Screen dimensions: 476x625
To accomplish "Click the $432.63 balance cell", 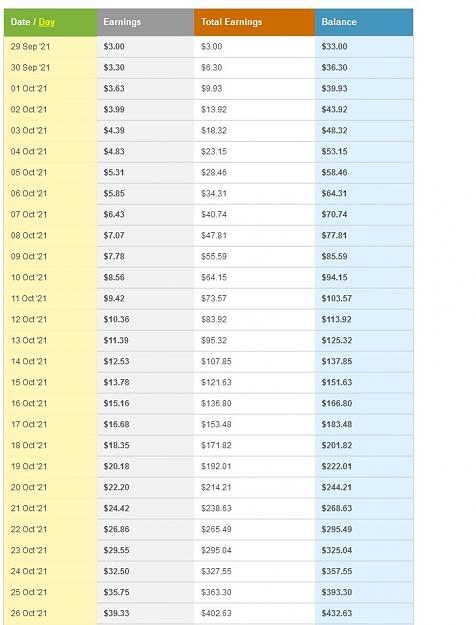I will [x=364, y=613].
